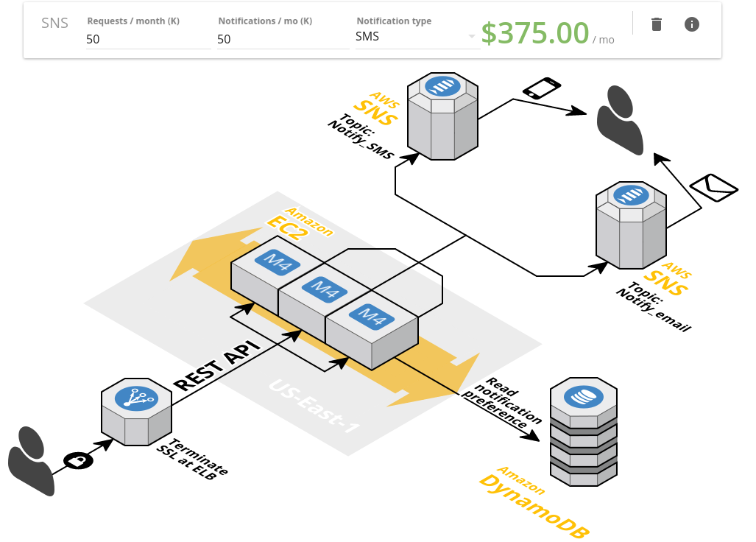The width and height of the screenshot is (756, 542).
Task: Select the client user icon near the padlock
Action: tap(32, 461)
